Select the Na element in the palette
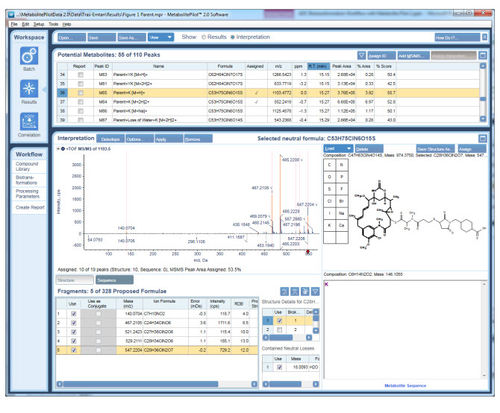The image size is (500, 413). coord(342,213)
